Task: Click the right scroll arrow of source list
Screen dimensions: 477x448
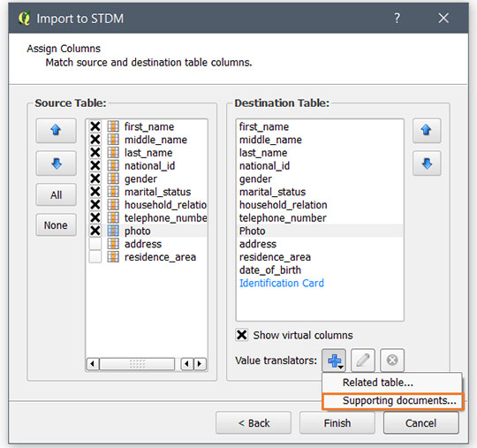Action: click(x=200, y=364)
